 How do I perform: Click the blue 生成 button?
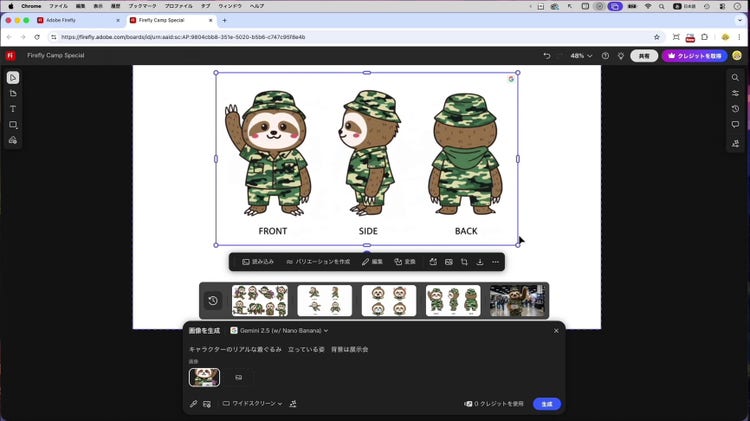coord(546,404)
